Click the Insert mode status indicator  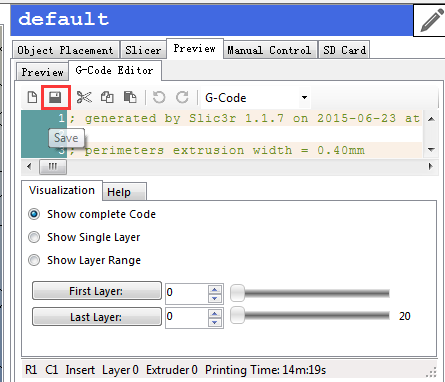[x=80, y=370]
